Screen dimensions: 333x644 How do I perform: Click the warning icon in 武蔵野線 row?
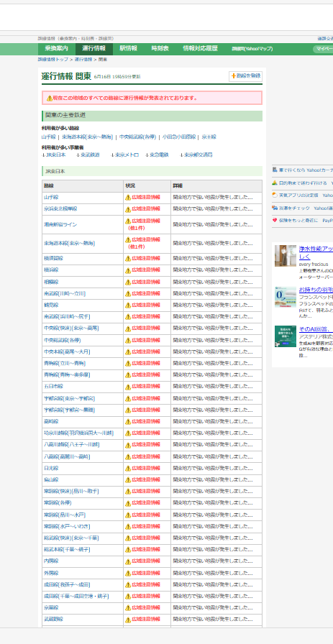pos(128,620)
